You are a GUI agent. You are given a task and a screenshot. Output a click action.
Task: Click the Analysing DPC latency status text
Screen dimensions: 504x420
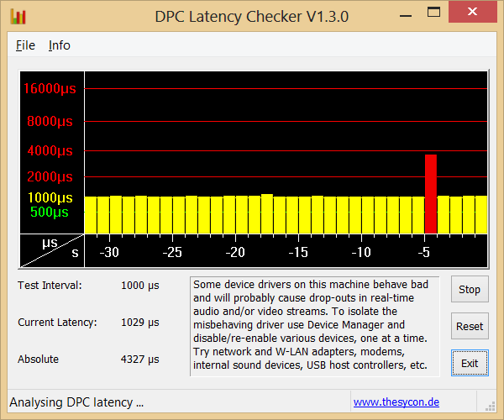coord(76,402)
